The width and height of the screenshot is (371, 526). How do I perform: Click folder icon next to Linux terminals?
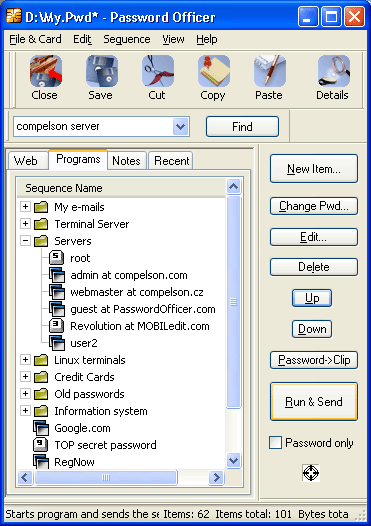point(41,360)
